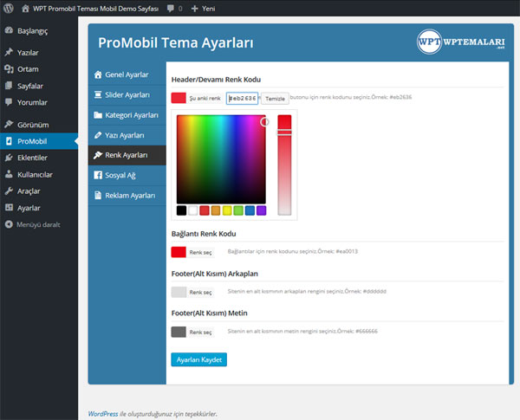Click the Sosyal Ağ Facebook icon
This screenshot has height=420, width=520.
pos(98,175)
